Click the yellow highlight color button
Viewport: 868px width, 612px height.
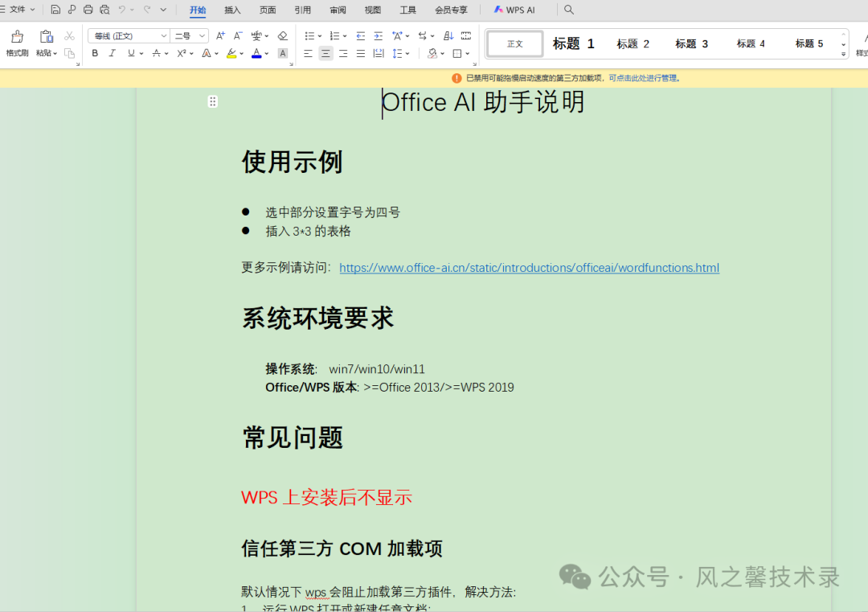(x=232, y=53)
